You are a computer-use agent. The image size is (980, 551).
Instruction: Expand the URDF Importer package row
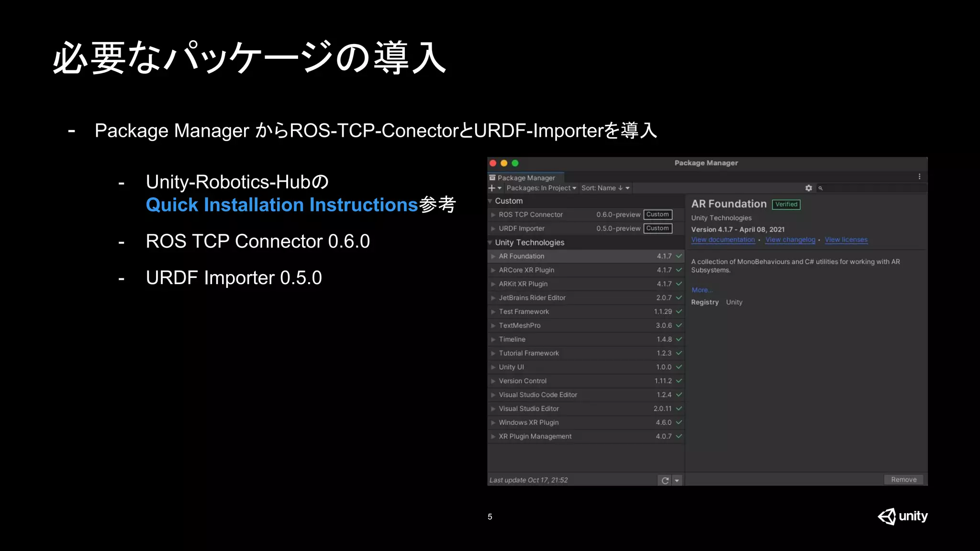[493, 229]
